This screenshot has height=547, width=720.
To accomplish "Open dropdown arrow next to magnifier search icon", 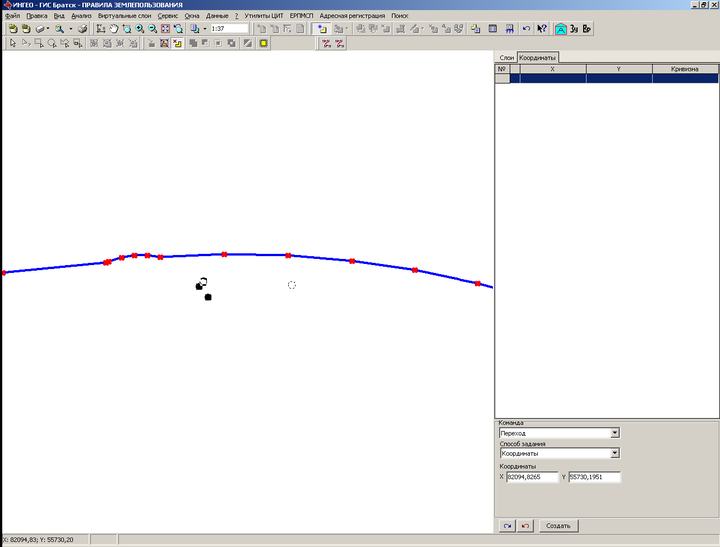I will pos(71,29).
